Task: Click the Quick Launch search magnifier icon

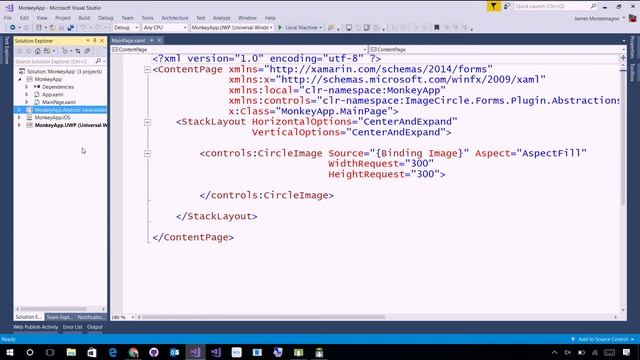Action: (x=593, y=6)
